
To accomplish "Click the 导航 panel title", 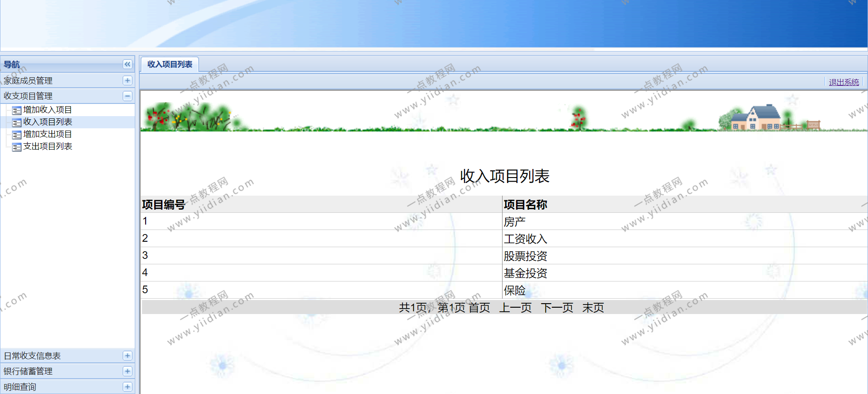I will [x=12, y=65].
